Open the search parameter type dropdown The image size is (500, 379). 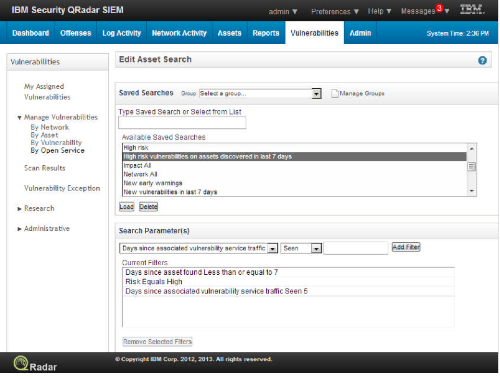point(273,248)
